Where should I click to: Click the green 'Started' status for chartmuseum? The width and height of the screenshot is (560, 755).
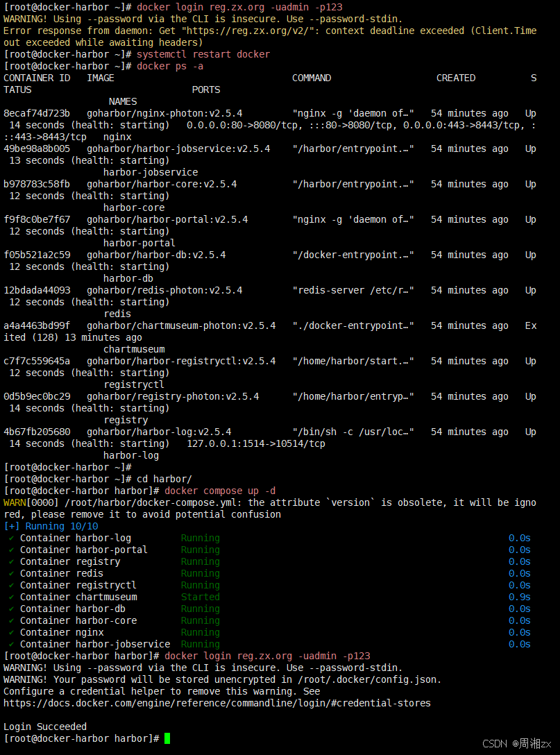click(x=201, y=597)
